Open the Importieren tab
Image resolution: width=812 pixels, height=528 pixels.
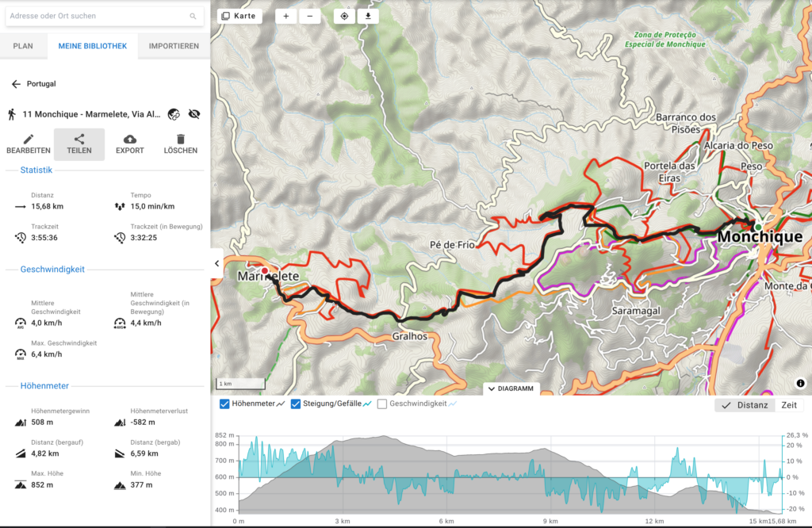click(x=174, y=46)
